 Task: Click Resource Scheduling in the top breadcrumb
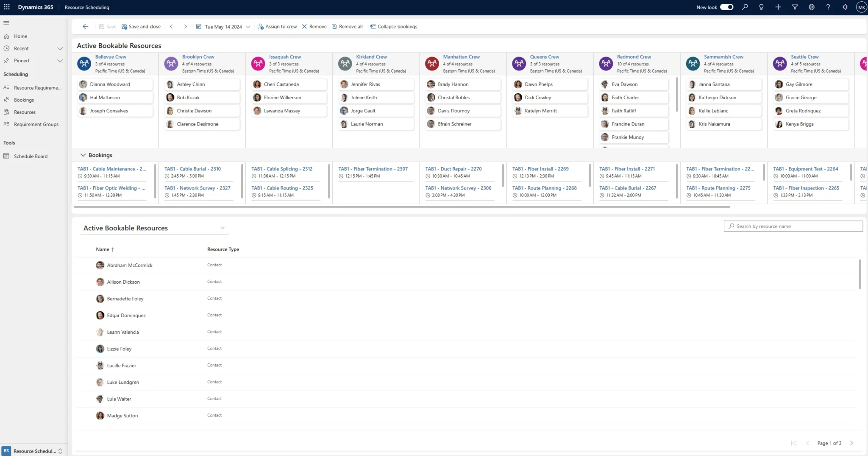86,7
